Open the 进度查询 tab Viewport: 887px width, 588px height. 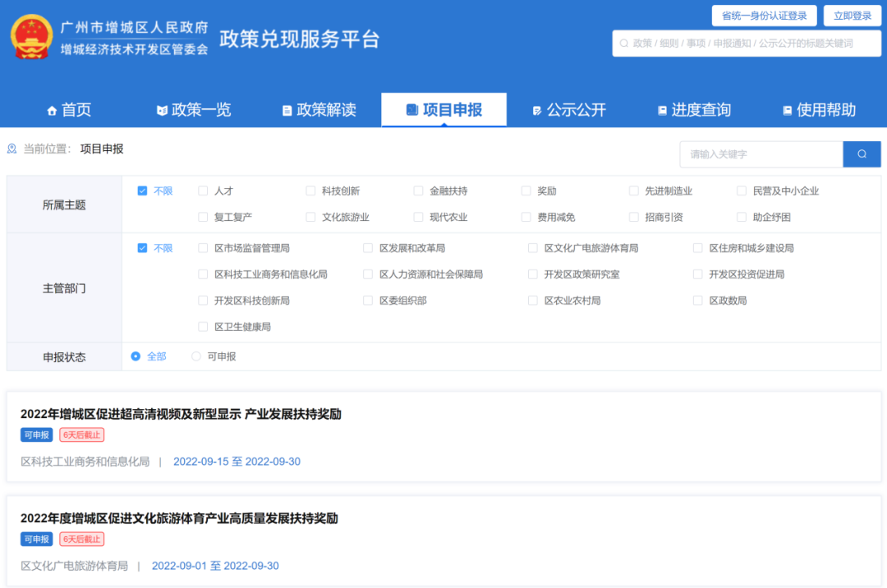pos(693,110)
